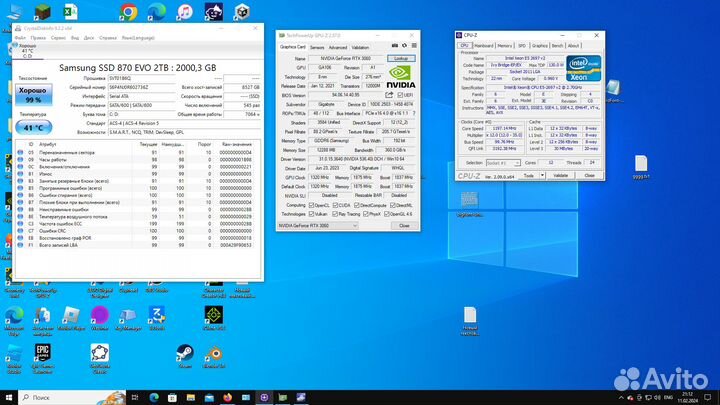Open the Диск menu in CrystalDiskInfo
720x405 pixels.
coord(89,38)
